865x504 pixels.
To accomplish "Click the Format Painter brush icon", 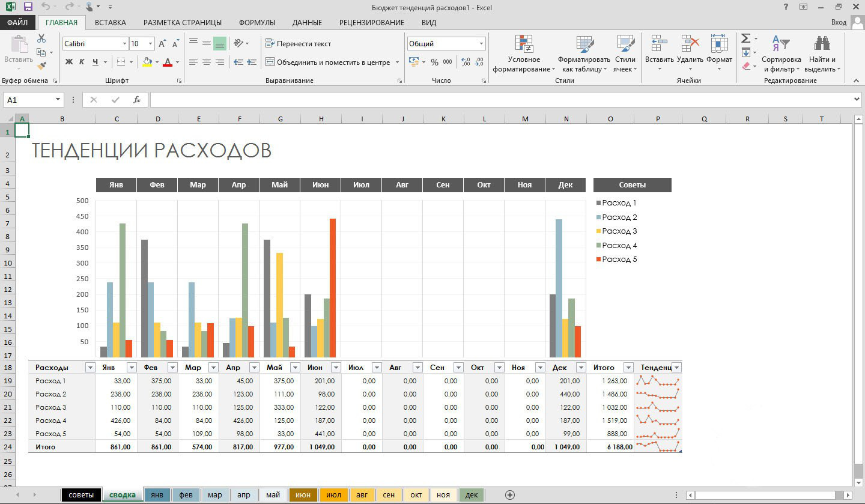I will tap(41, 65).
